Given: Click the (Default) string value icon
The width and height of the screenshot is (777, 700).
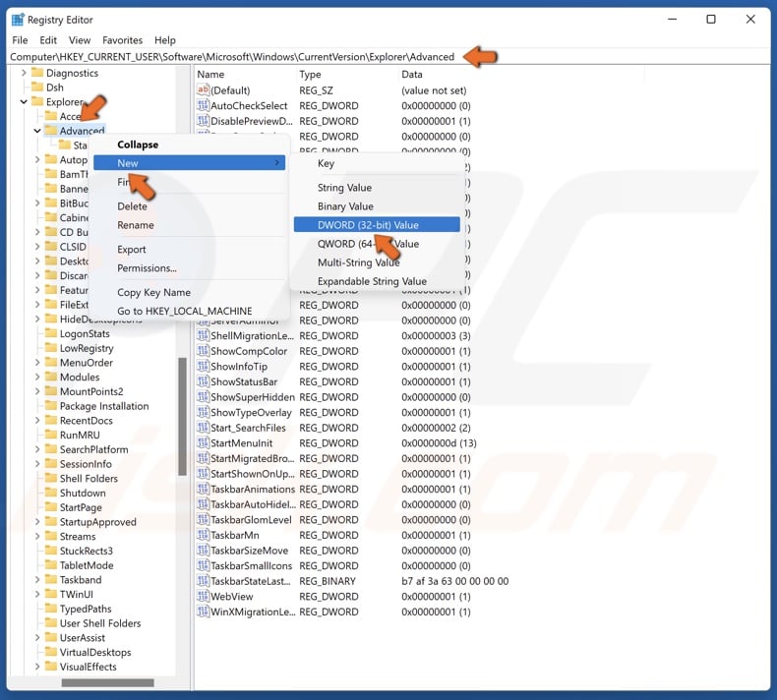Looking at the screenshot, I should pyautogui.click(x=203, y=90).
